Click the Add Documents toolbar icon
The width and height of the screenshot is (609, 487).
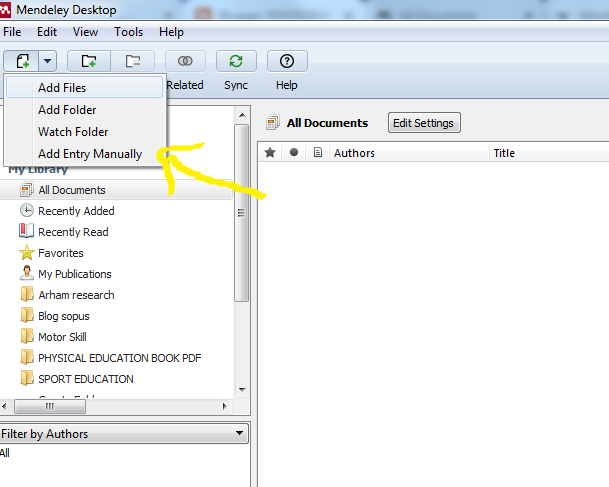22,61
